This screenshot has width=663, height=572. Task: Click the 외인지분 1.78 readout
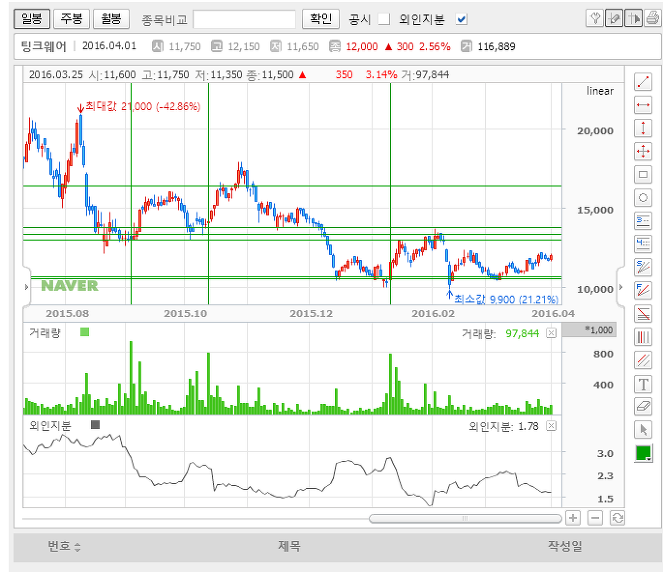(503, 426)
